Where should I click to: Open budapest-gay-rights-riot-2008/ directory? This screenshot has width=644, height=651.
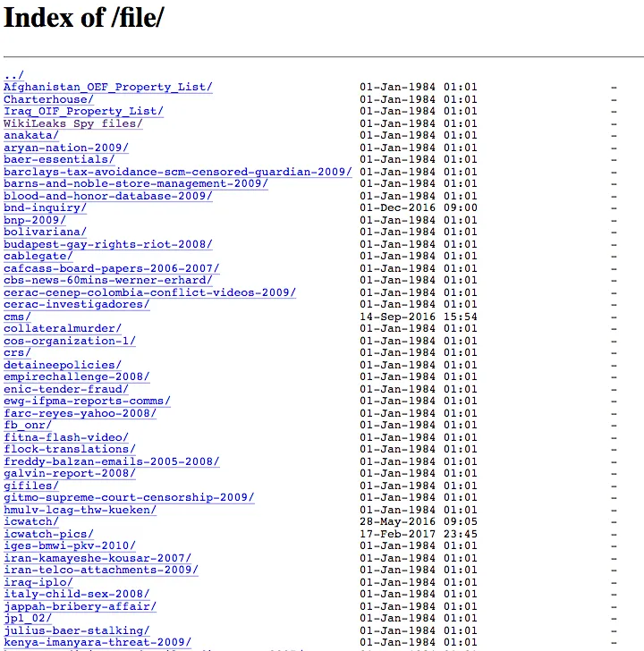(108, 244)
